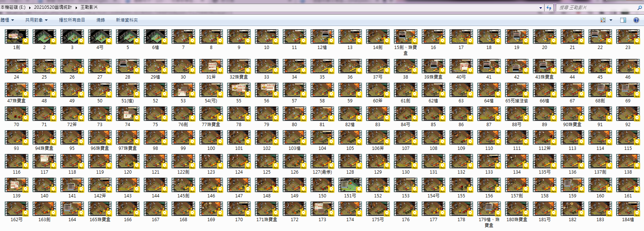This screenshot has width=644, height=231.
Task: Open address bar history dropdown
Action: coord(541,7)
